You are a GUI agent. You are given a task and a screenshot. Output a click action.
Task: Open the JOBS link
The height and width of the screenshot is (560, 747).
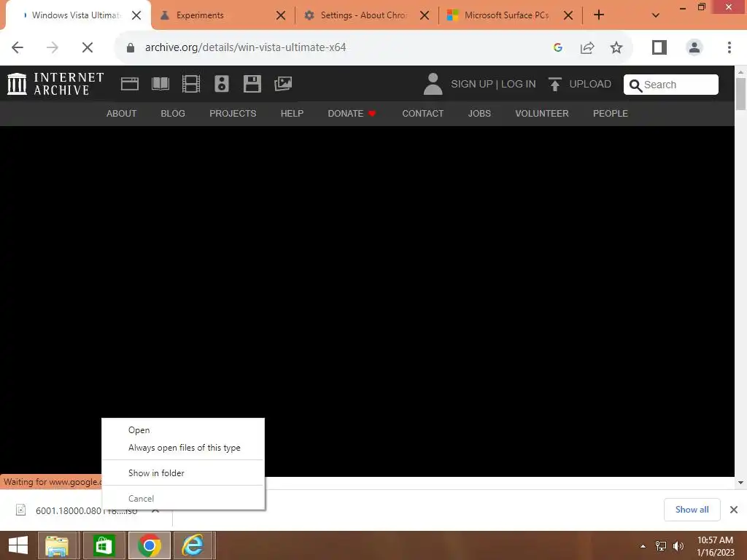(479, 113)
